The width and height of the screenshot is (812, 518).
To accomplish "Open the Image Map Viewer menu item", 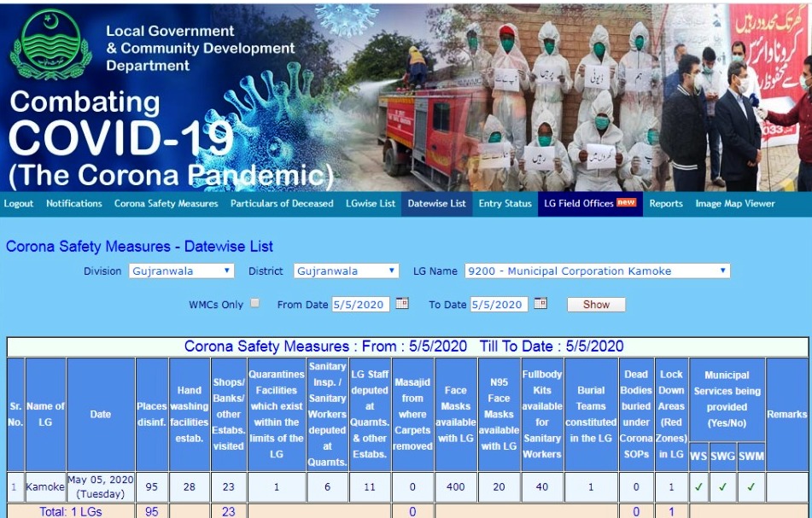I will pos(735,203).
